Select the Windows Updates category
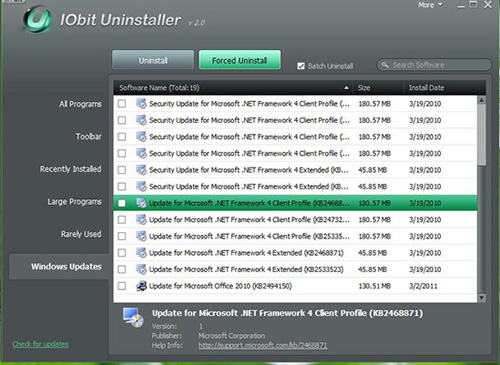 pyautogui.click(x=59, y=267)
